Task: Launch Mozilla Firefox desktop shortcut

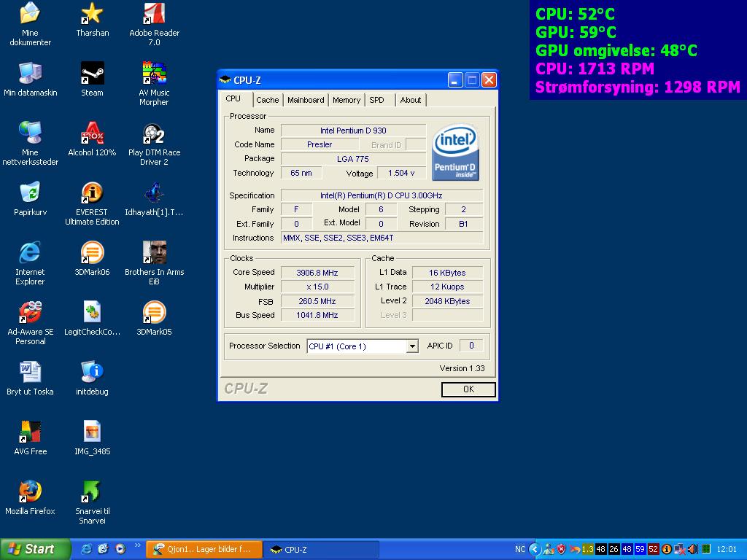Action: point(30,492)
